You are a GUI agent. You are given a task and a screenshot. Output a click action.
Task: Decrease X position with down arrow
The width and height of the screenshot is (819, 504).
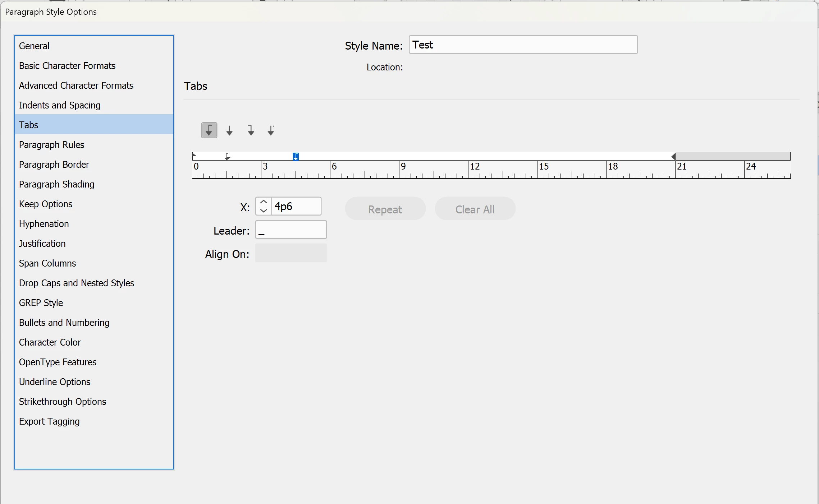264,211
